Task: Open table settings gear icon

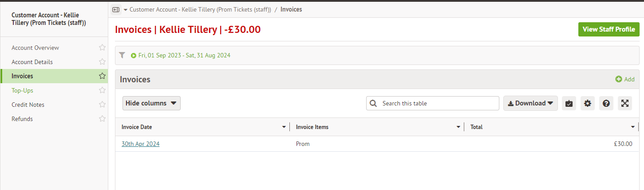Action: 588,103
